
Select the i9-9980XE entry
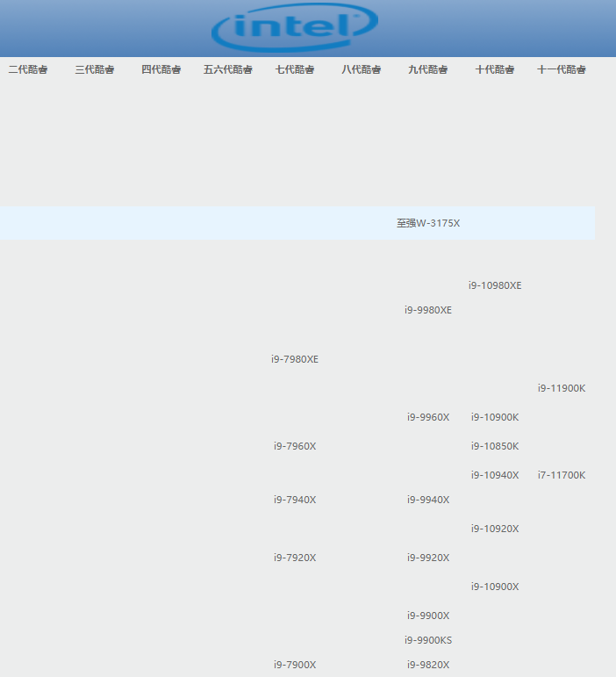tap(428, 310)
